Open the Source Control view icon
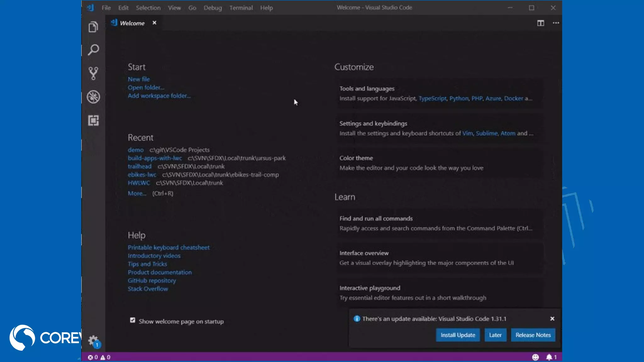644x362 pixels. [93, 73]
